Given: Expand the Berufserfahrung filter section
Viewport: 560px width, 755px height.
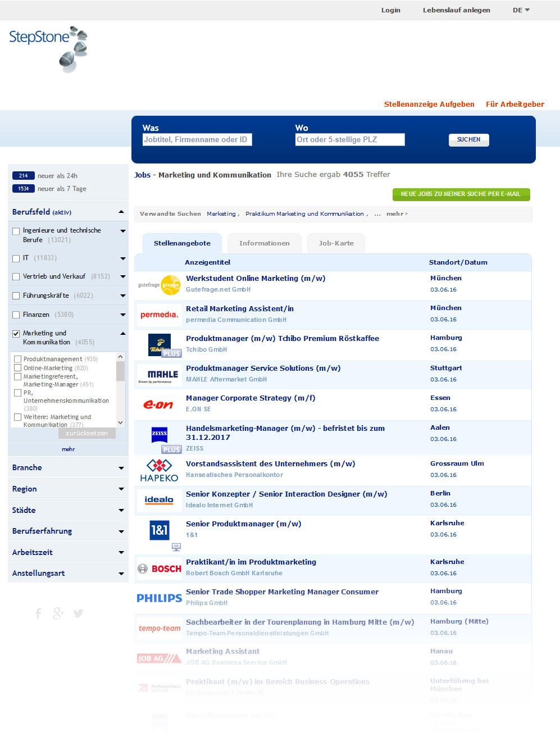Looking at the screenshot, I should coord(121,531).
